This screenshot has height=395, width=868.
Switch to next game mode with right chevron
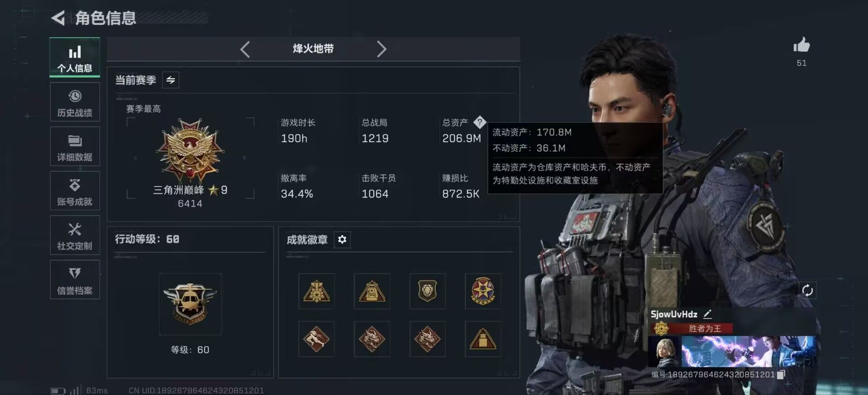point(382,49)
